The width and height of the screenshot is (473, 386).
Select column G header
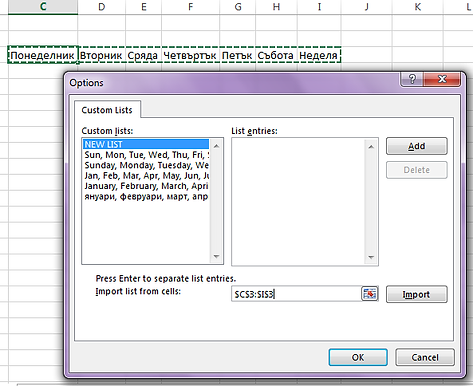tap(238, 7)
